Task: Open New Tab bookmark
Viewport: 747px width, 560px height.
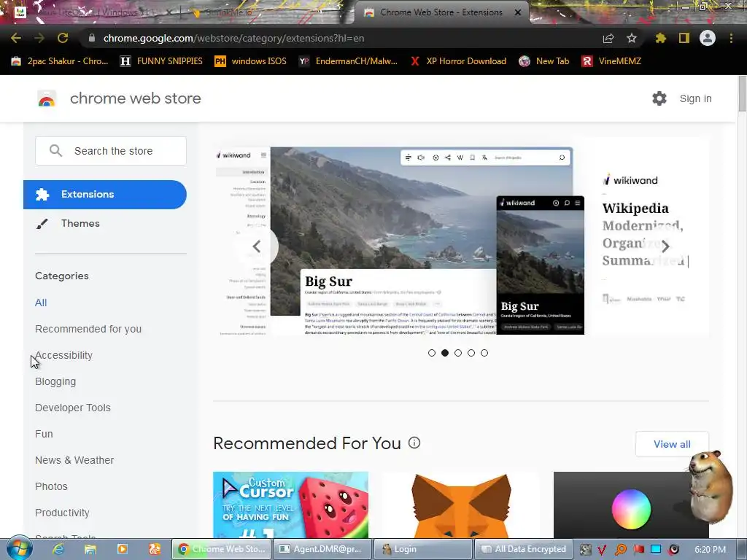Action: (544, 61)
